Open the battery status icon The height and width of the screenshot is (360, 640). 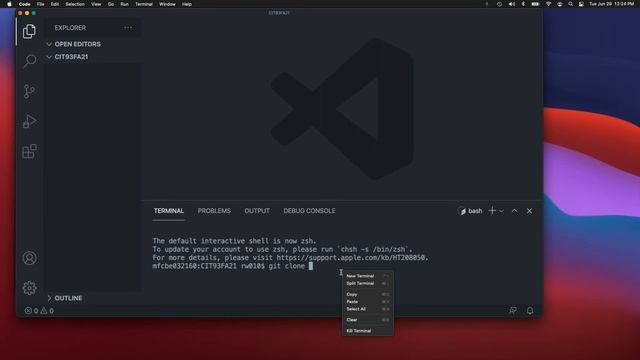[535, 4]
